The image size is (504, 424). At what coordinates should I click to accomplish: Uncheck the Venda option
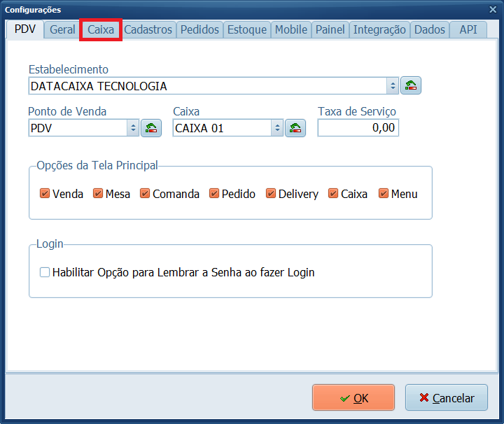coord(45,194)
